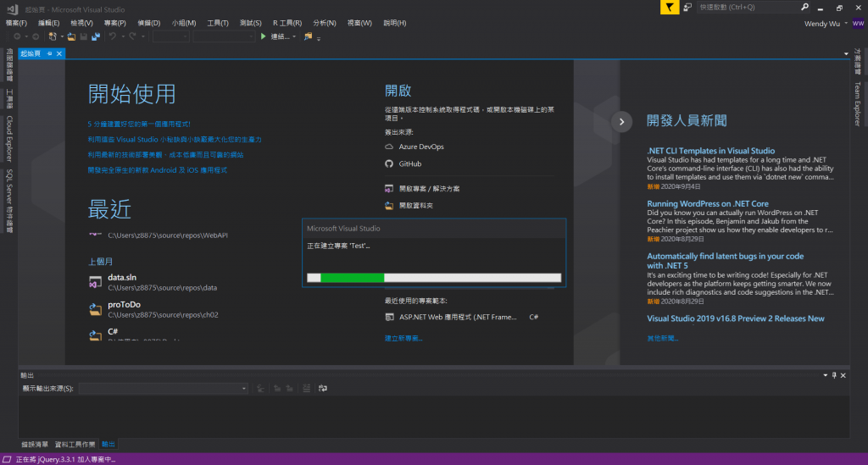Image resolution: width=868 pixels, height=465 pixels.
Task: Click the GitHub logo icon
Action: 389,163
